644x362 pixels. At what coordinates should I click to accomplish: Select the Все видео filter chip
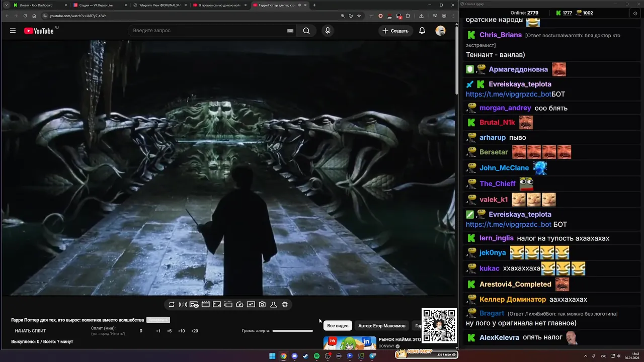coord(338,326)
